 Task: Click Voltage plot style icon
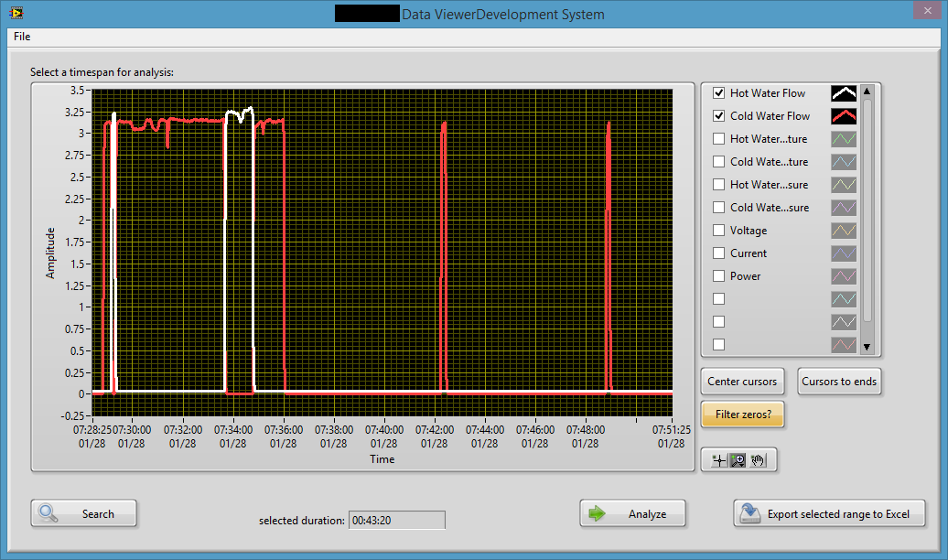click(844, 231)
